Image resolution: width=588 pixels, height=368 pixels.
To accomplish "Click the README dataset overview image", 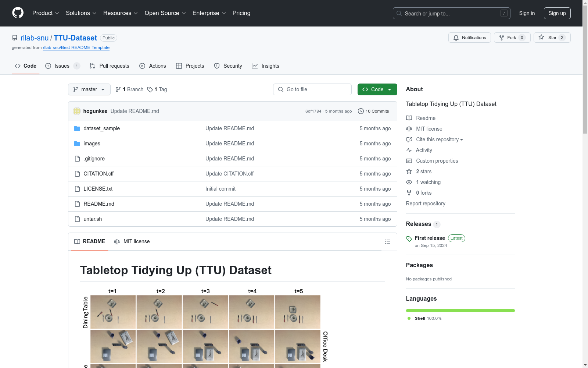I will [x=205, y=328].
